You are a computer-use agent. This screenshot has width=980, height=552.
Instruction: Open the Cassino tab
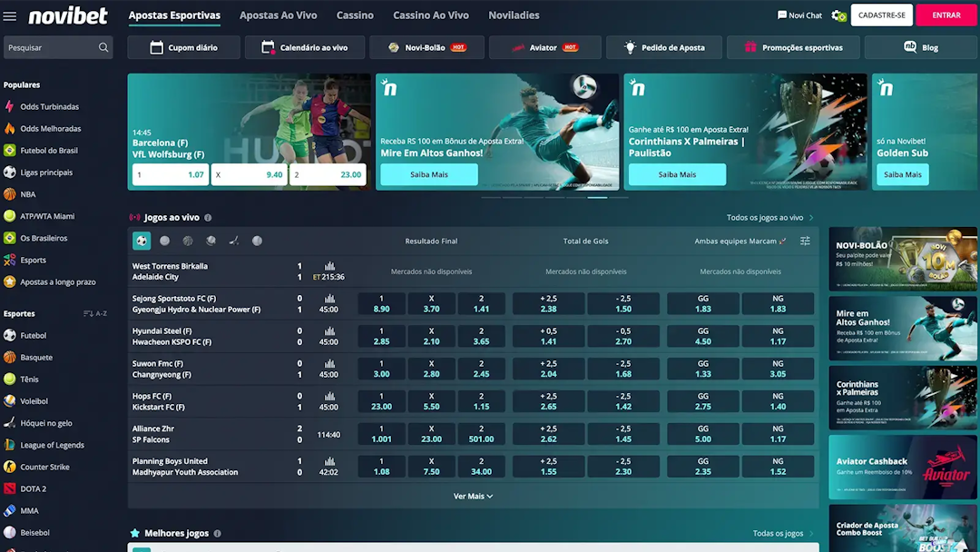pos(355,15)
